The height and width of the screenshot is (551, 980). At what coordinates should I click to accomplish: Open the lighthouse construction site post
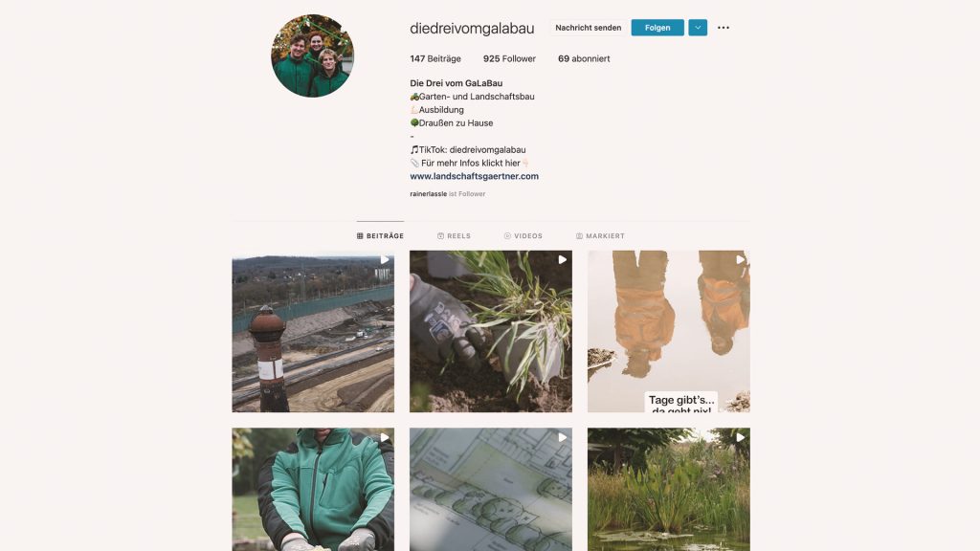313,331
